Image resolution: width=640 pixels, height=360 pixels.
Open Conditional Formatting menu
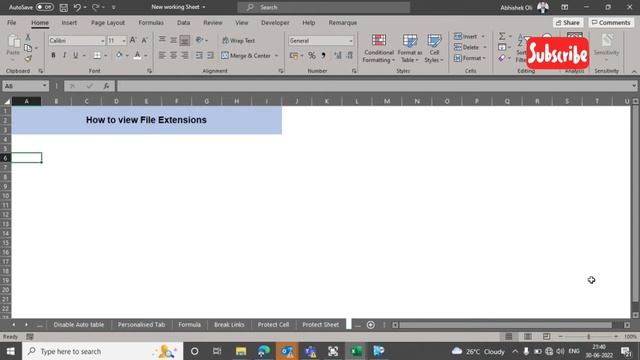pos(379,49)
